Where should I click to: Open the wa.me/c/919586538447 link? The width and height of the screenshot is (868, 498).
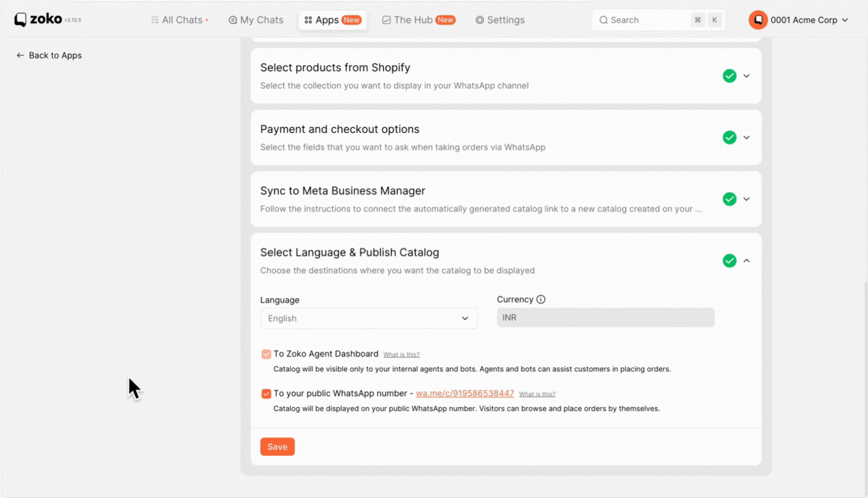click(465, 393)
